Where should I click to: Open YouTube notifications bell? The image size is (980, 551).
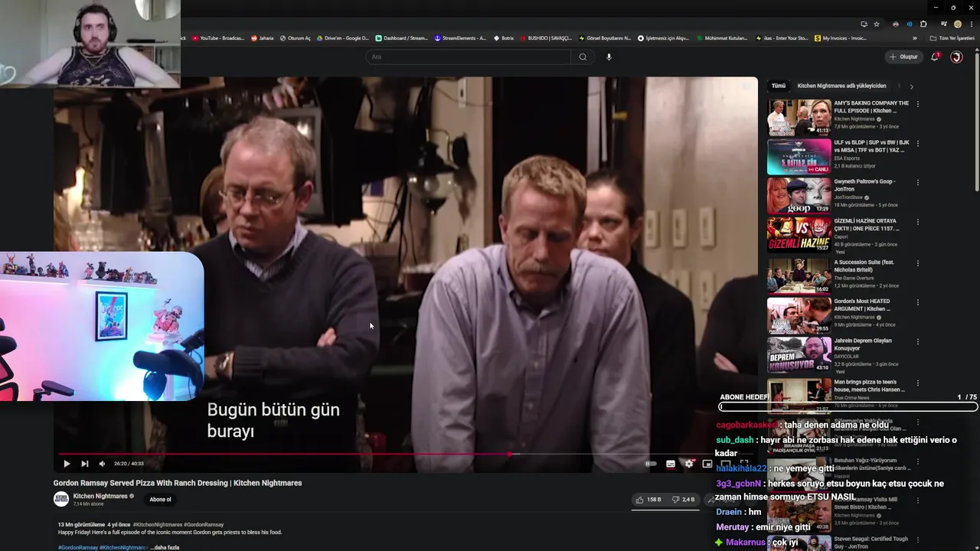935,57
